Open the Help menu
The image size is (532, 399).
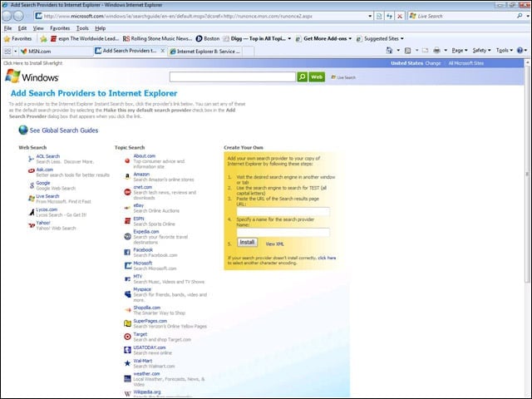pos(100,28)
